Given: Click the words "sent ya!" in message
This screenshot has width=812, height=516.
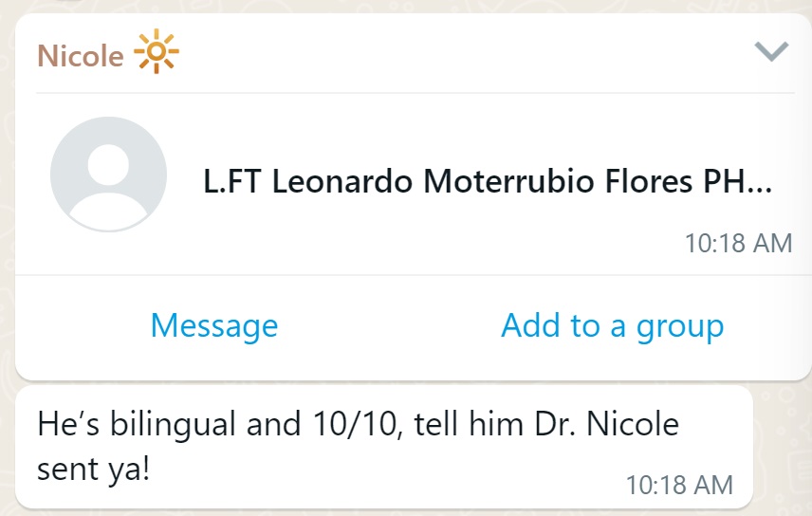Looking at the screenshot, I should (93, 469).
